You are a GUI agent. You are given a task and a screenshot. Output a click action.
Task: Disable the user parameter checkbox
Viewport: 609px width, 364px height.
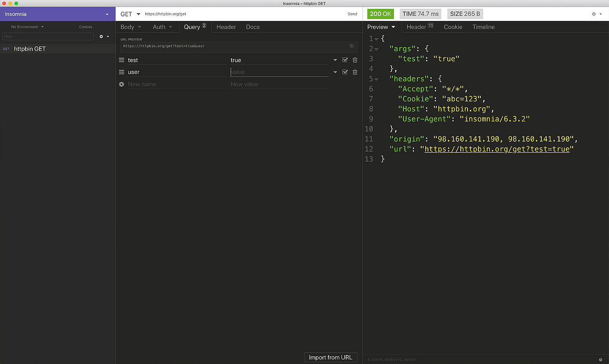345,72
